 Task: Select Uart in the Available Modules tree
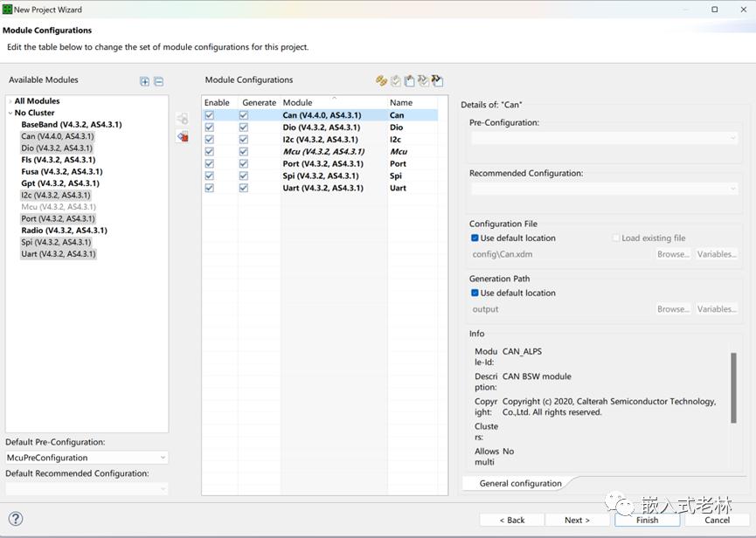pyautogui.click(x=59, y=254)
